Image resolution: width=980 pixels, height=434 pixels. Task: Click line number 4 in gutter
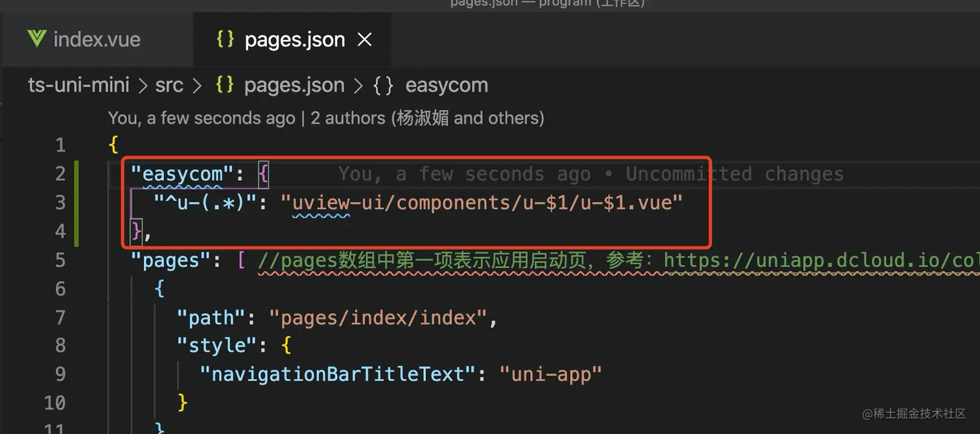[60, 231]
